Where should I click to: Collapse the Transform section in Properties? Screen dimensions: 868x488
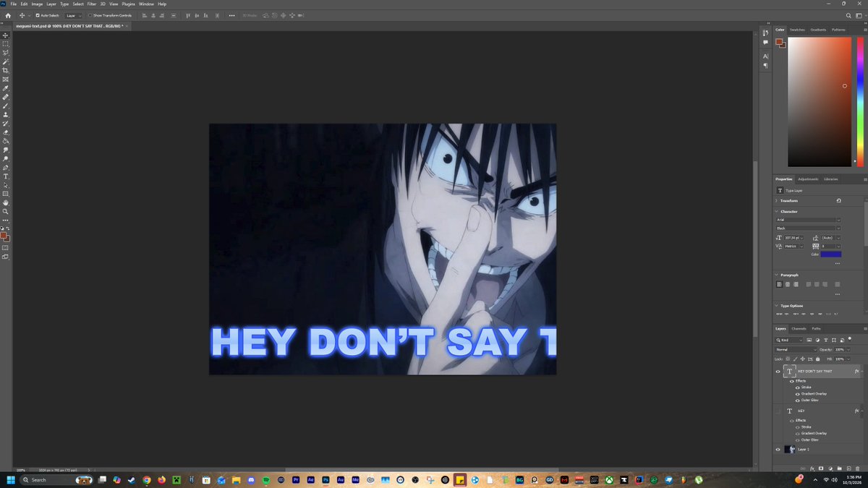click(777, 200)
